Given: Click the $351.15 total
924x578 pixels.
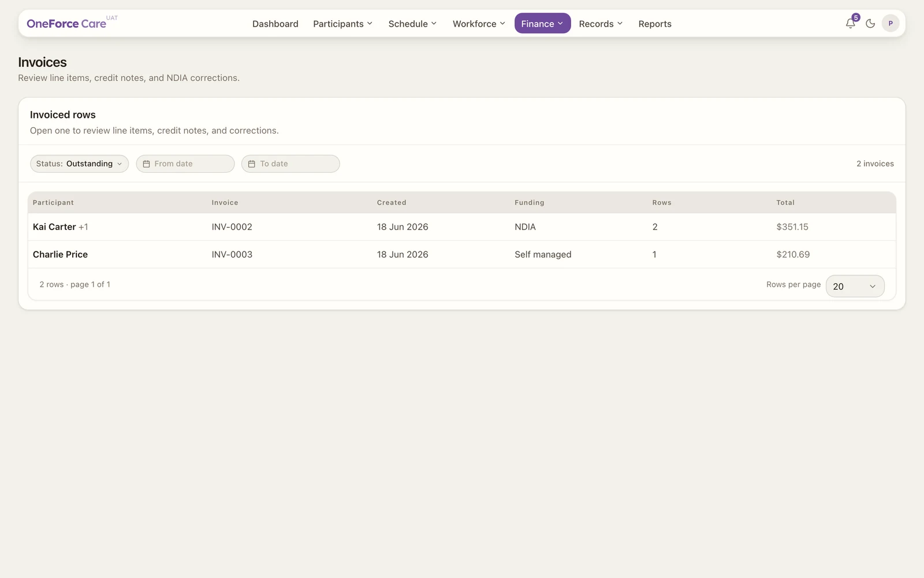Looking at the screenshot, I should pyautogui.click(x=792, y=227).
